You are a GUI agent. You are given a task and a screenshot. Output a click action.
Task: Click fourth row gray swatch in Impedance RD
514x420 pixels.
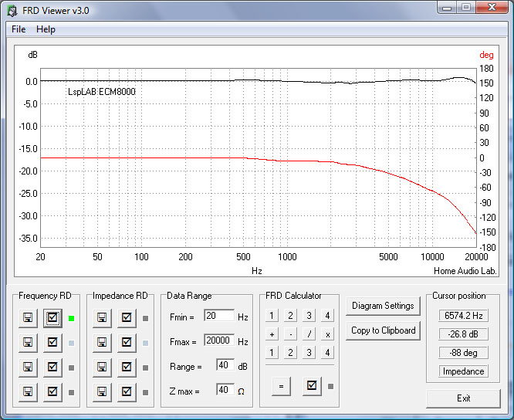click(x=146, y=392)
